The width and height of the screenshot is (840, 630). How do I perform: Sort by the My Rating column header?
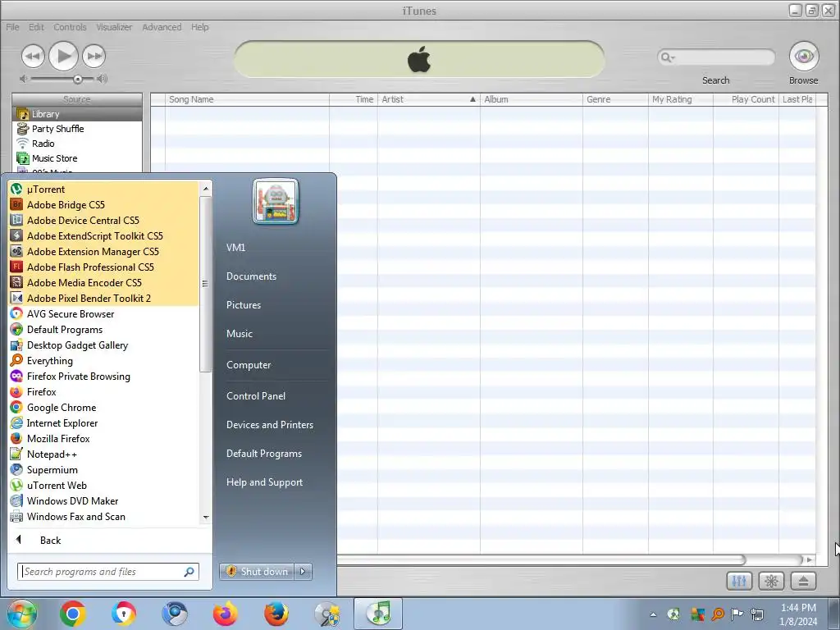[x=680, y=99]
